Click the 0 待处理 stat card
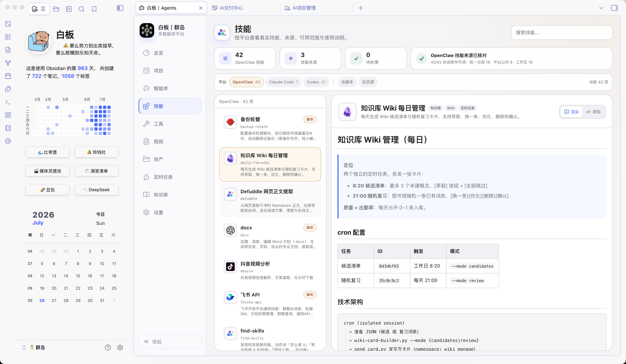The width and height of the screenshot is (626, 364). 376,59
